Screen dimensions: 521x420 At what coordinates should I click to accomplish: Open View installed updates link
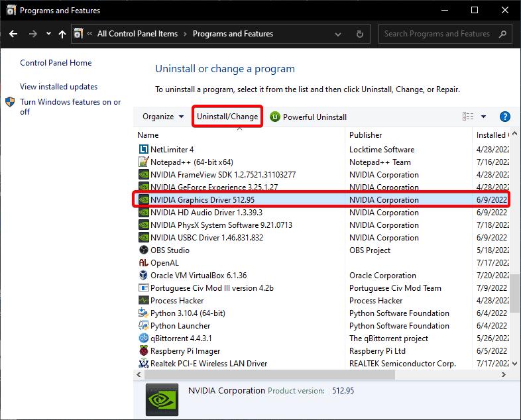click(58, 87)
